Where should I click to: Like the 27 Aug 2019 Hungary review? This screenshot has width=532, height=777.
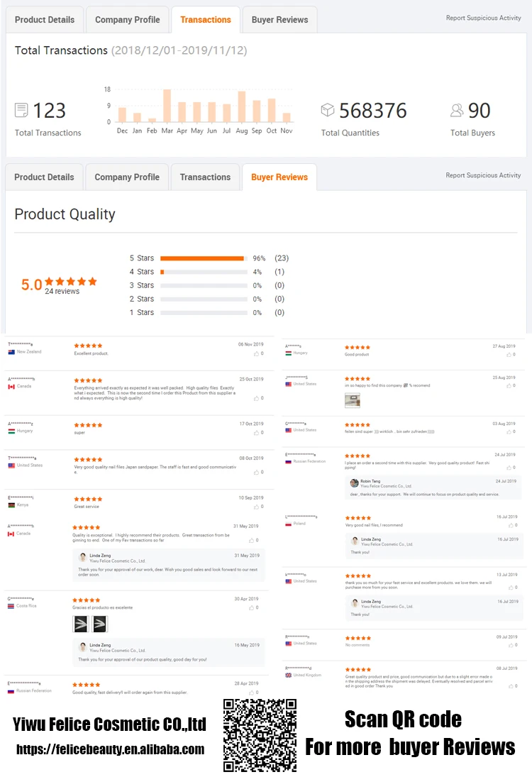pos(509,354)
